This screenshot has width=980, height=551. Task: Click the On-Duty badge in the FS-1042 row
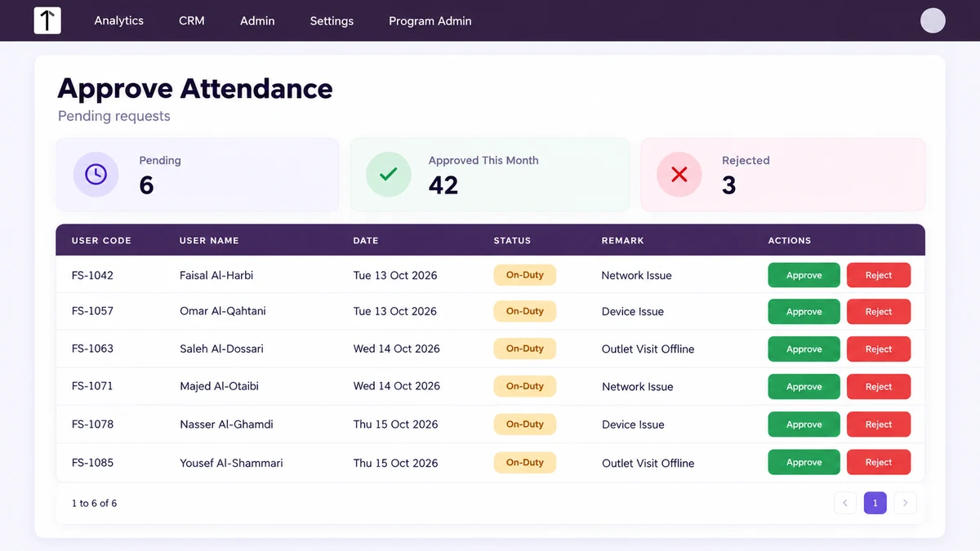click(x=524, y=275)
